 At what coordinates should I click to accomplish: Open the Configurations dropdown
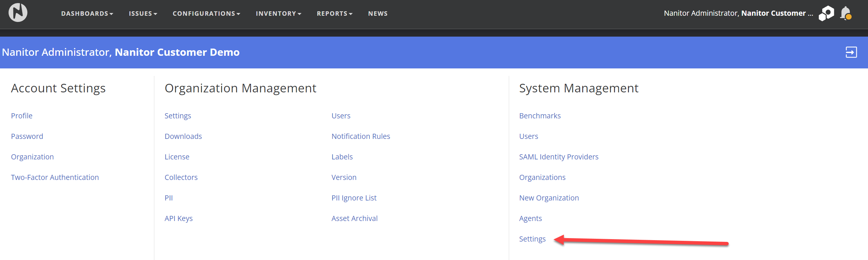[206, 14]
